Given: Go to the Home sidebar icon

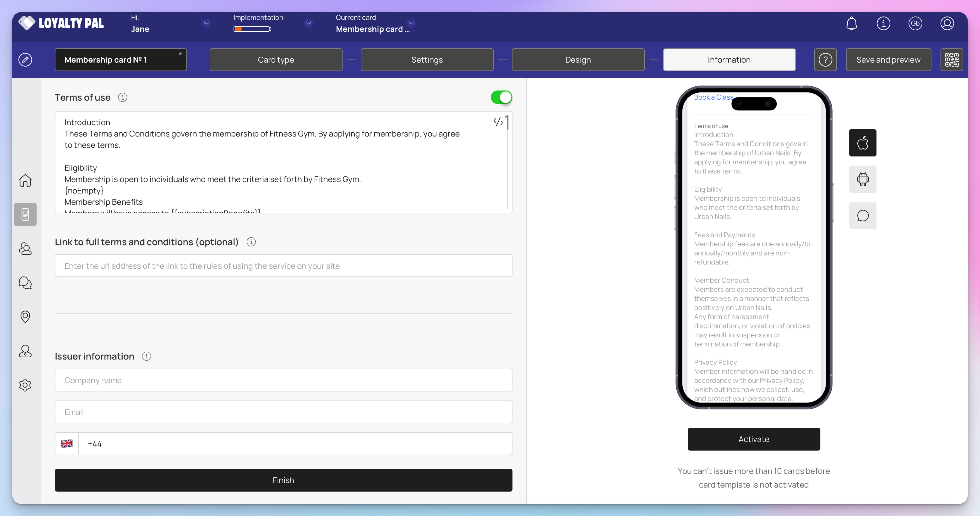Looking at the screenshot, I should coord(25,180).
